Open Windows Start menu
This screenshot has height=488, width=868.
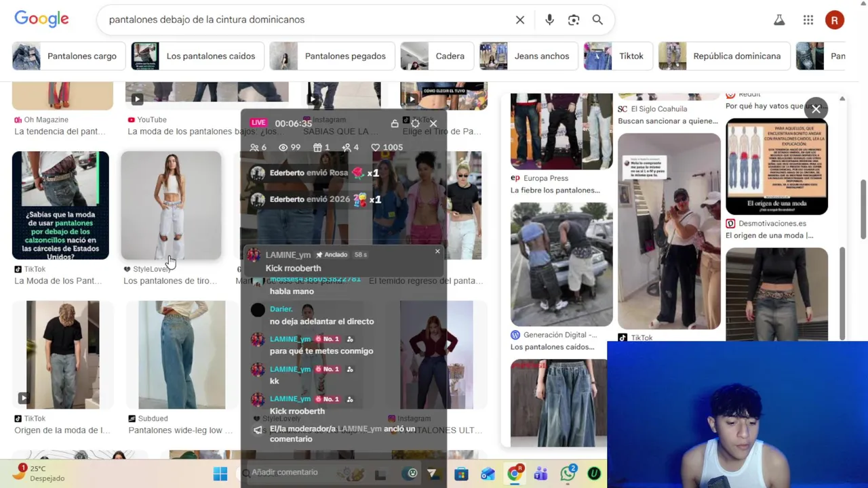pyautogui.click(x=220, y=474)
